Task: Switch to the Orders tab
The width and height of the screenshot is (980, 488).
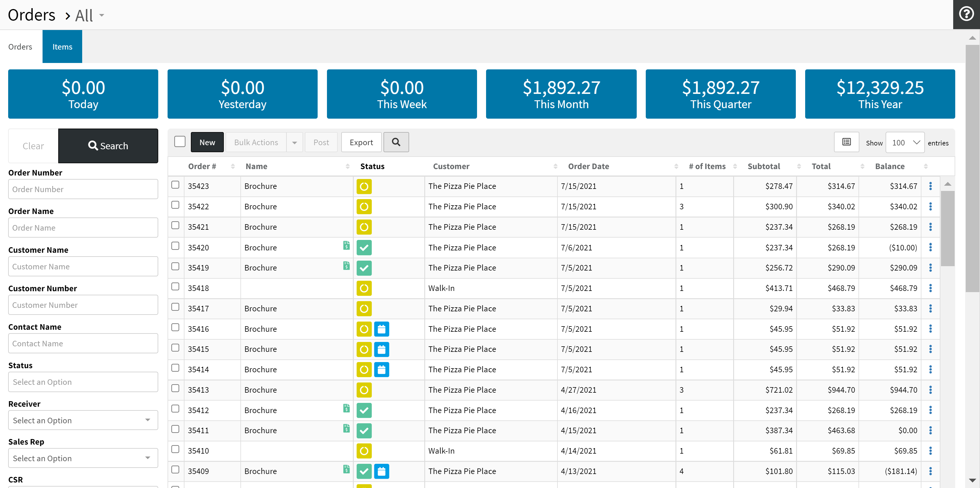Action: (x=20, y=46)
